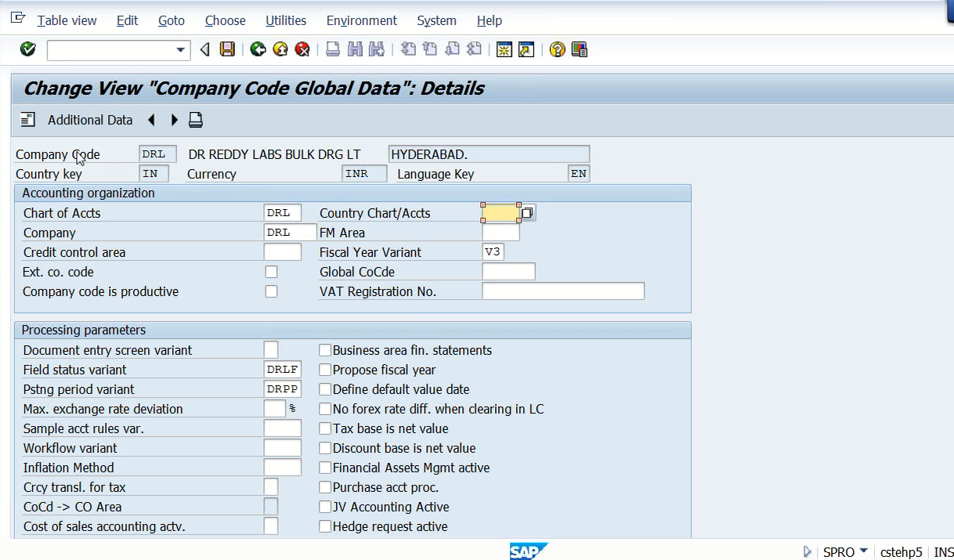Click the Print icon in standard toolbar
This screenshot has height=560, width=954.
pyautogui.click(x=333, y=50)
